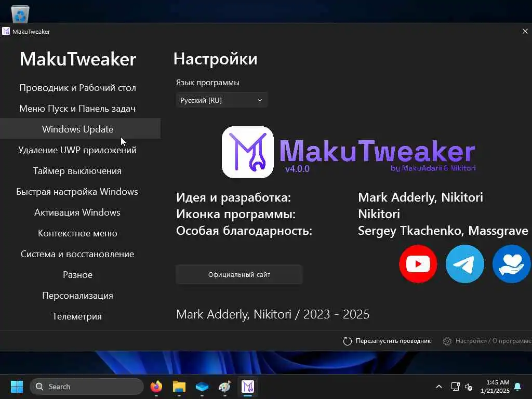Click Sergey Tkachenko, Massgrave text
Viewport: 532px width, 399px height.
coord(443,231)
